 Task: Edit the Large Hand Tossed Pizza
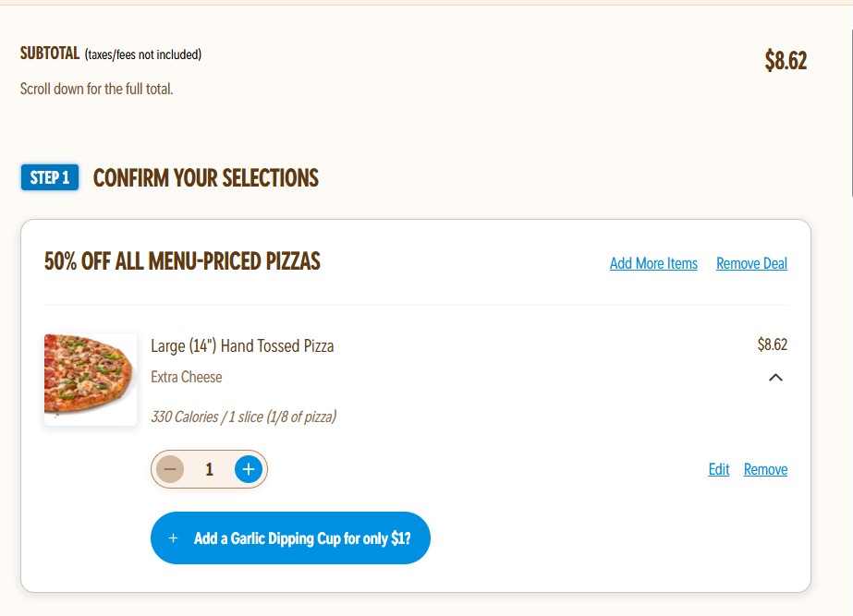click(x=719, y=469)
